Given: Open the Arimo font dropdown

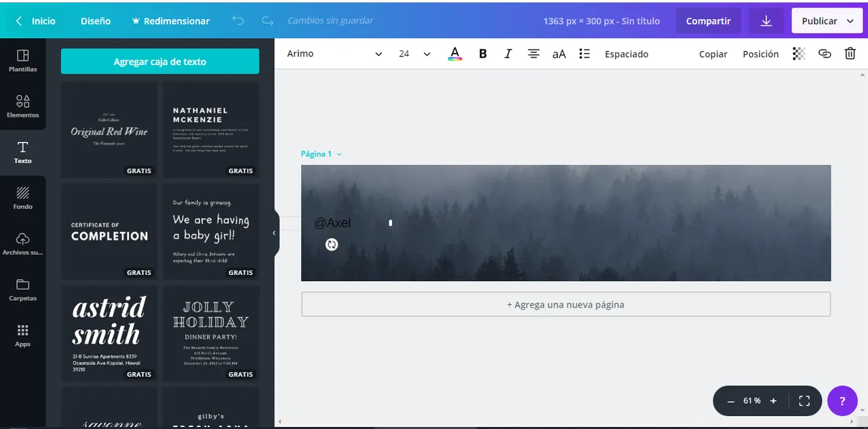Looking at the screenshot, I should (334, 54).
